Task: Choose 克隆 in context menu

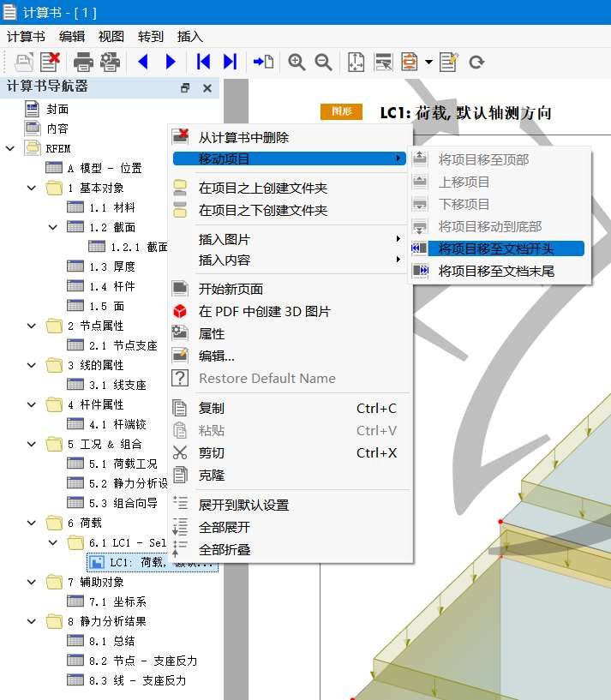Action: pos(289,475)
